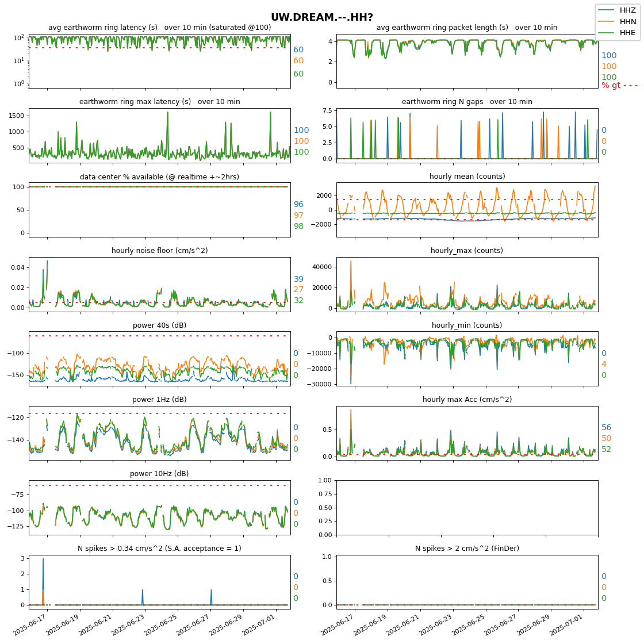Select the green 98 value beside data center plot
644x644 pixels.
(x=298, y=227)
